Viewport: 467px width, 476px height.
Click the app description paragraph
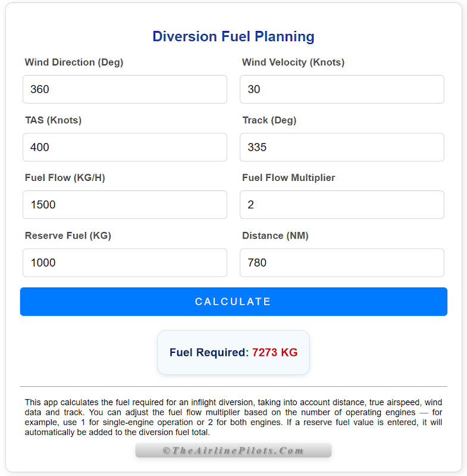click(233, 417)
